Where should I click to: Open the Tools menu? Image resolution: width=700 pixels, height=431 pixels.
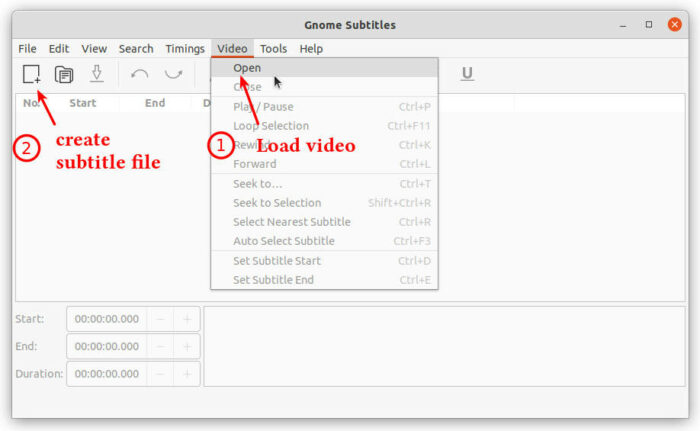click(x=273, y=49)
